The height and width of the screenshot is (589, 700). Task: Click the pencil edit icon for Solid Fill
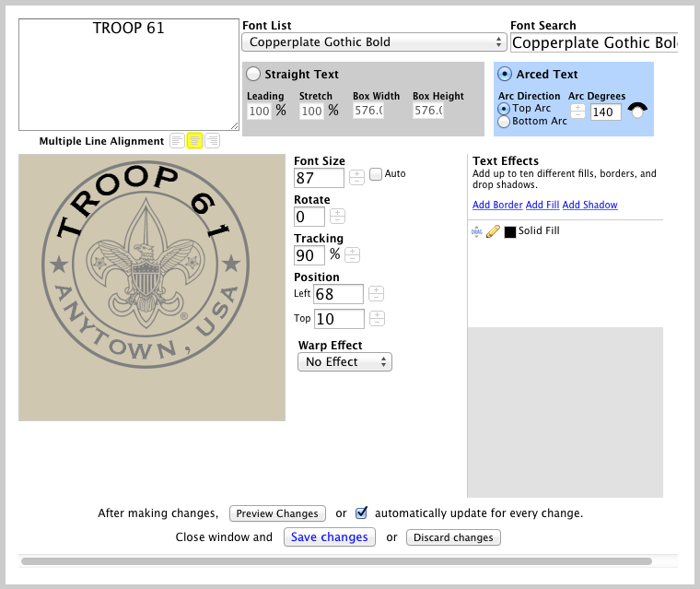click(x=493, y=231)
